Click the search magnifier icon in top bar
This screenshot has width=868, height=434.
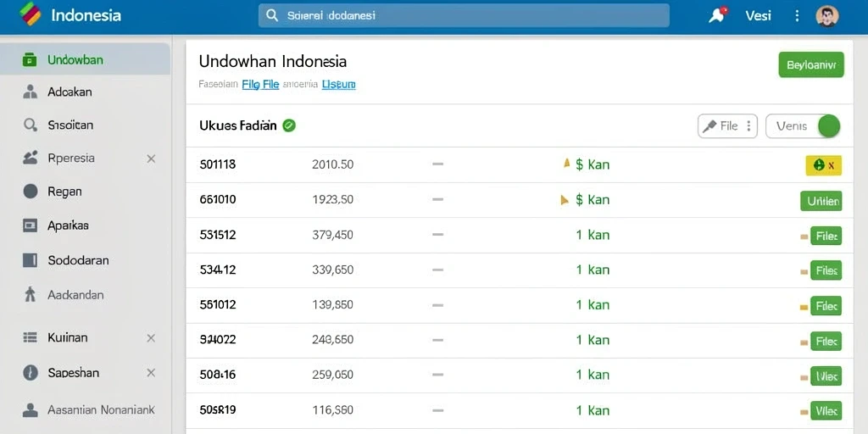(272, 15)
